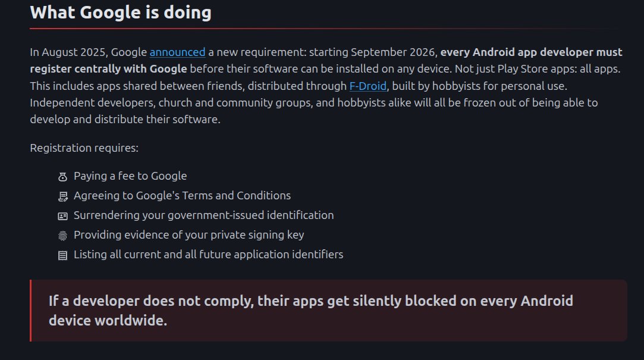Image resolution: width=644 pixels, height=360 pixels.
Task: Open the 'announced' hyperlink
Action: [x=177, y=52]
